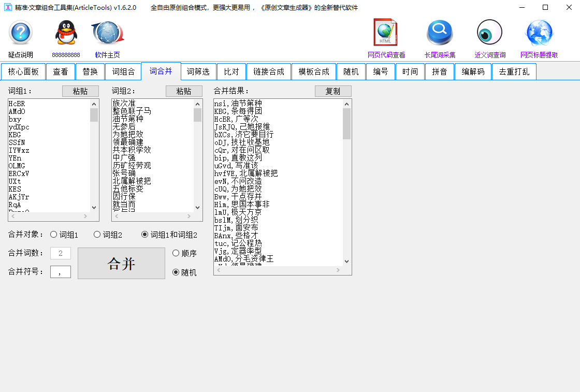Click the large 合并 merge button
Screen dimensions: 580x392
coord(121,263)
